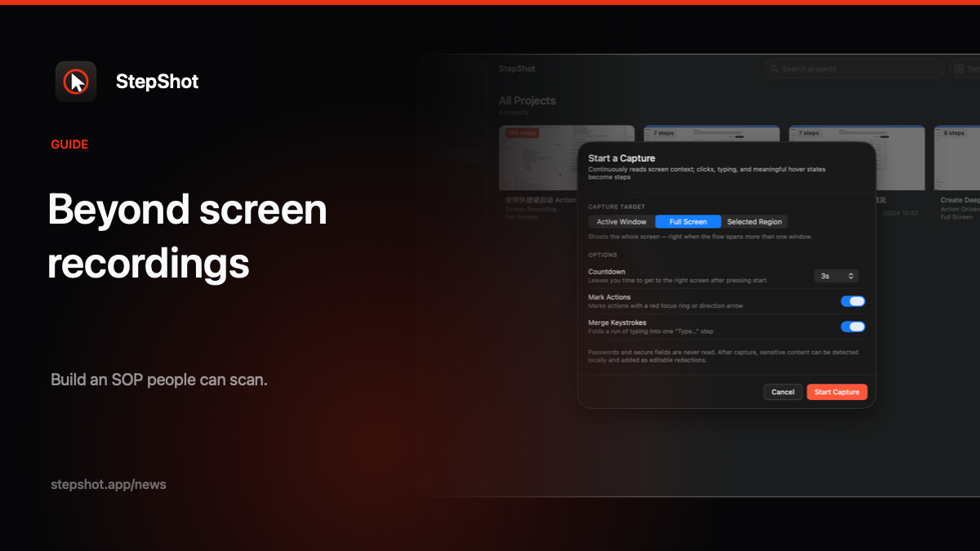Toggle the Merge Keystrokes switch
This screenshot has width=980, height=551.
pos(853,327)
